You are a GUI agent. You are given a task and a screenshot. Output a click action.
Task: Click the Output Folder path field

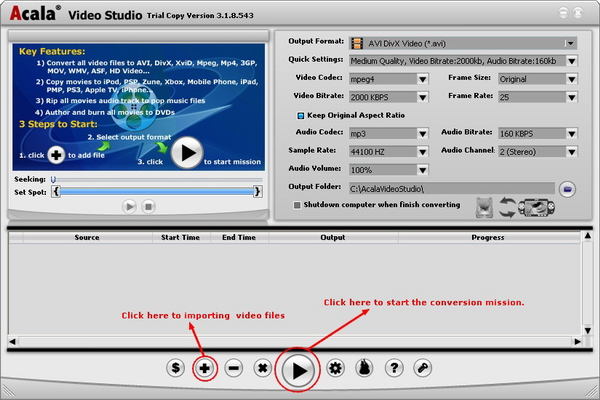coord(452,188)
